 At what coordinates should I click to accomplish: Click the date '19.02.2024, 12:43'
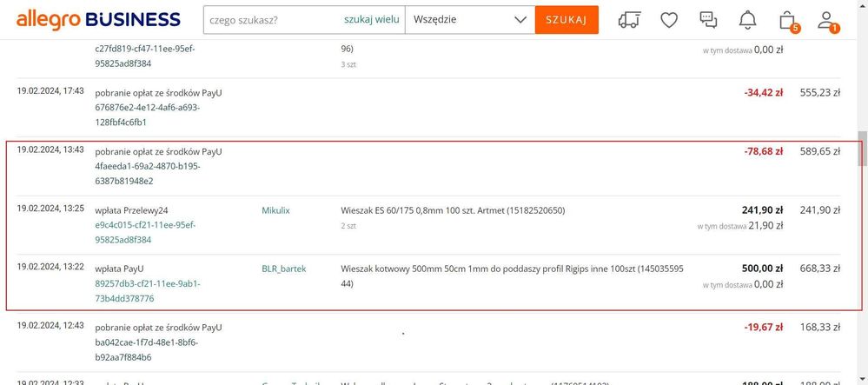50,325
